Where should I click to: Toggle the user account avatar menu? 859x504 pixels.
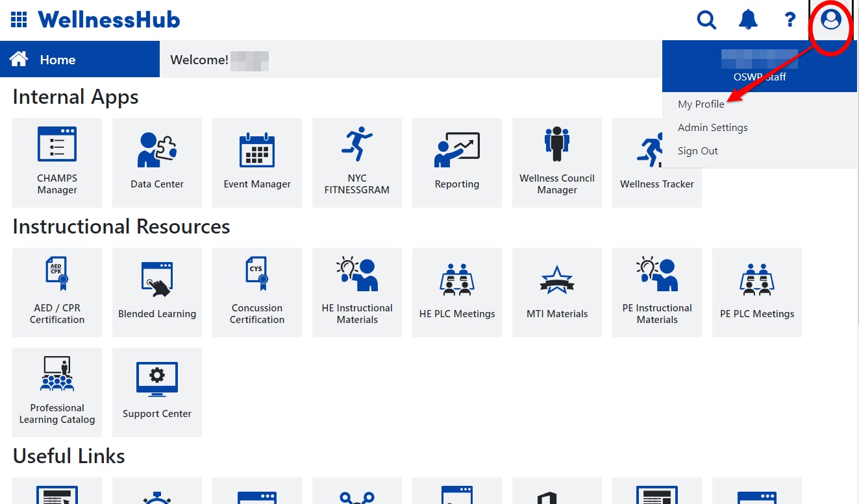[x=831, y=20]
